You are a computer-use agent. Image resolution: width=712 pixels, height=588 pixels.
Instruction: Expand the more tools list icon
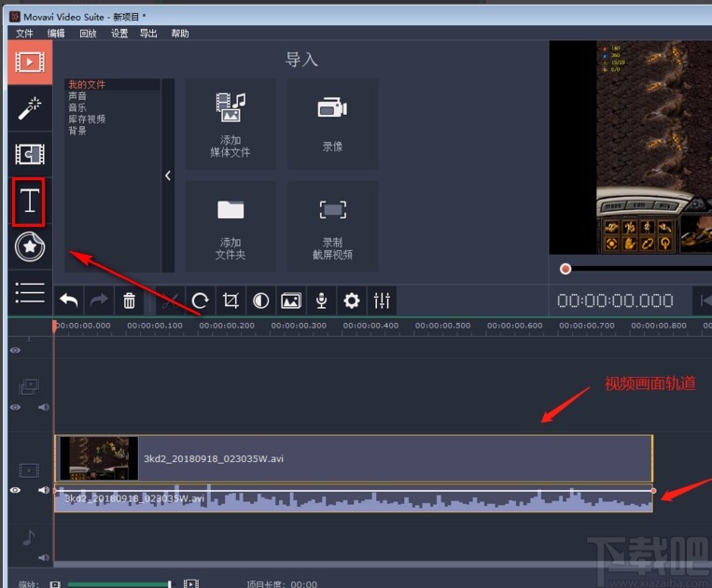[30, 292]
